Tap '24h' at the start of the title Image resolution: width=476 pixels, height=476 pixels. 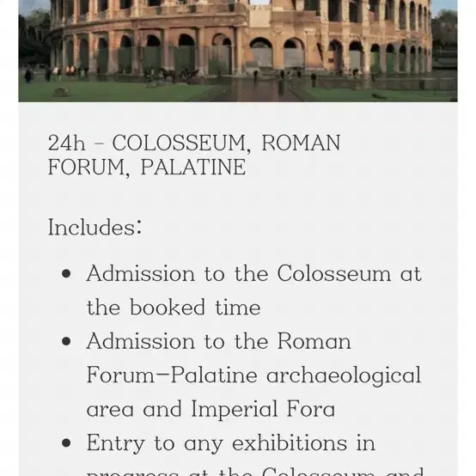(x=67, y=143)
